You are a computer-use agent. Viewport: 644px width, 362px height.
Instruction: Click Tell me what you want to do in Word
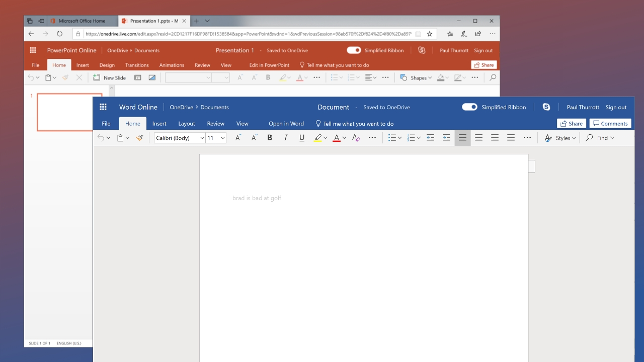tap(355, 124)
